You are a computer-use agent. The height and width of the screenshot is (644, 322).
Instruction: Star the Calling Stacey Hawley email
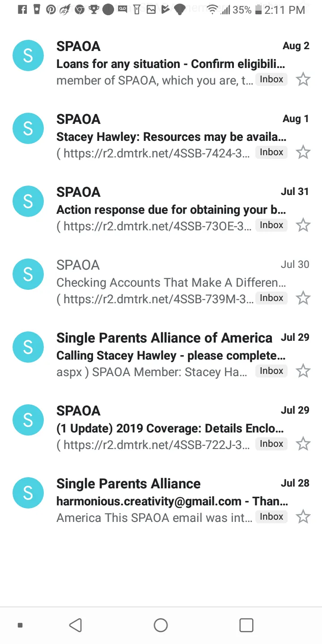tap(303, 371)
